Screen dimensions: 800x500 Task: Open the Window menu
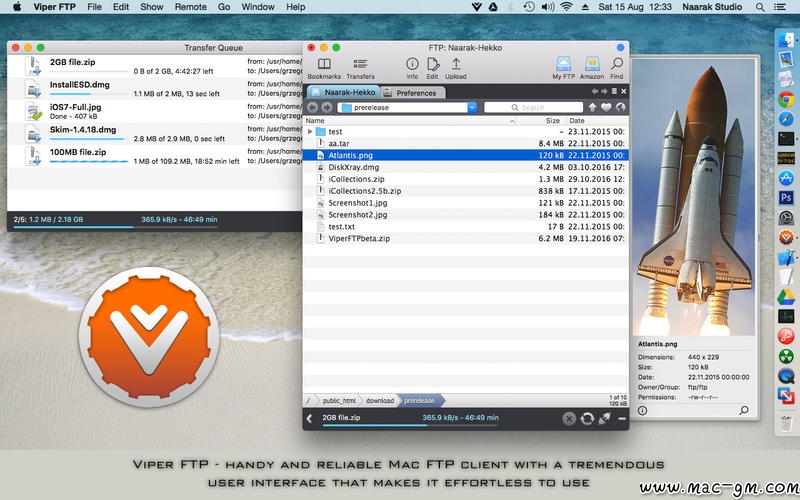(258, 7)
